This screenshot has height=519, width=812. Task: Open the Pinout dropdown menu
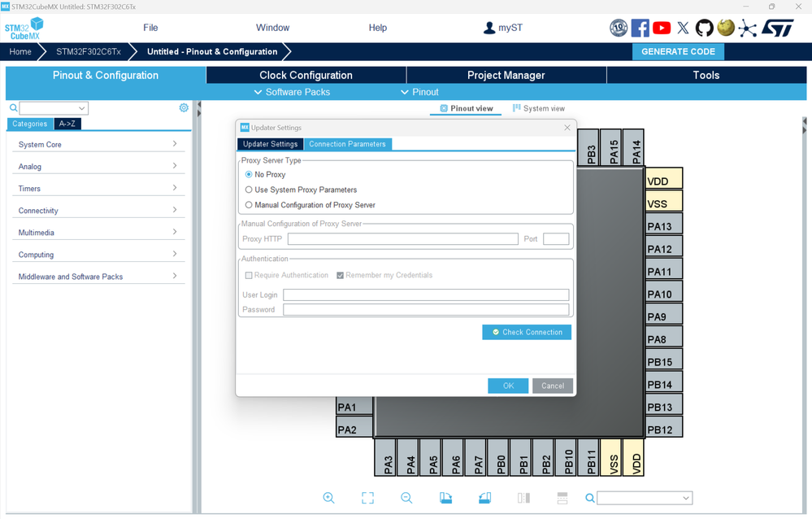click(x=420, y=92)
